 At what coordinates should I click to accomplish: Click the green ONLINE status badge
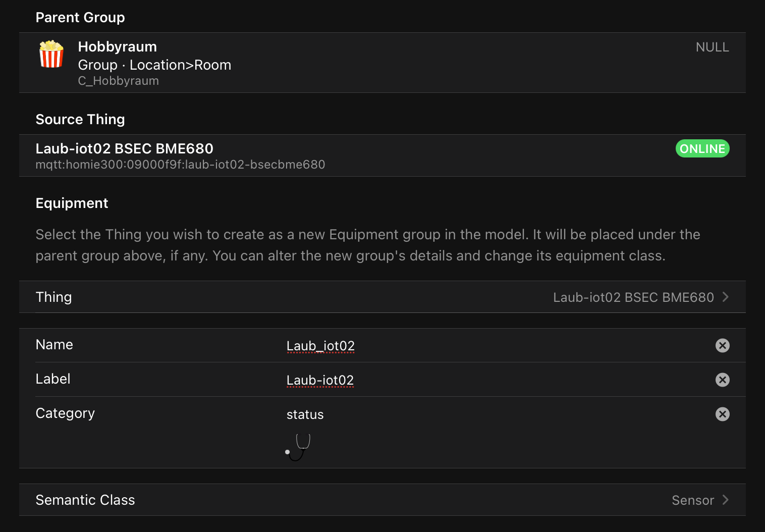(x=702, y=148)
